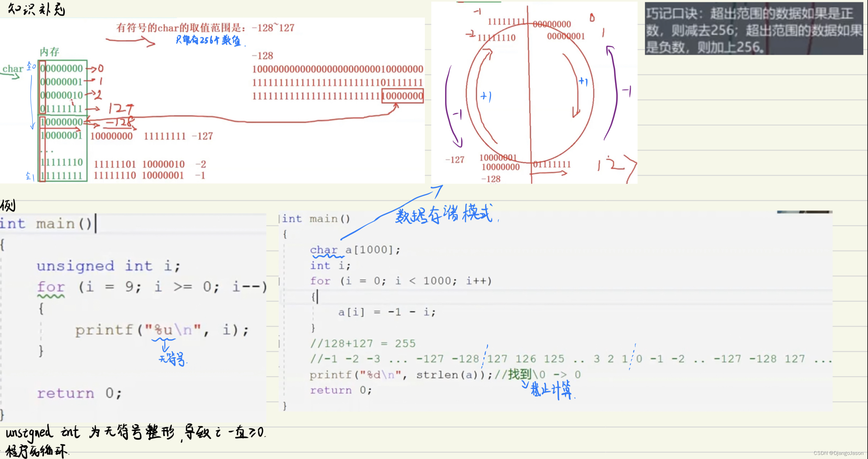
Task: Click the comment line starting "//-1 -2 -3 ..."
Action: click(x=571, y=359)
